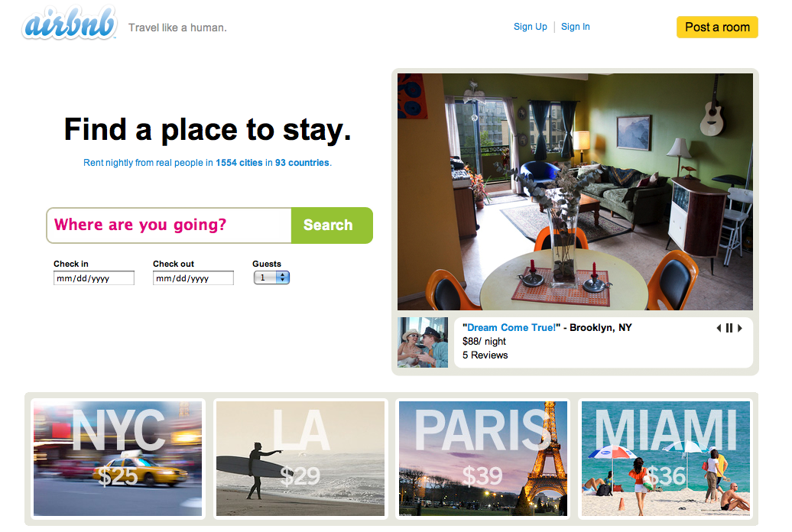Select the MIAMI $36 city tile

(x=666, y=459)
